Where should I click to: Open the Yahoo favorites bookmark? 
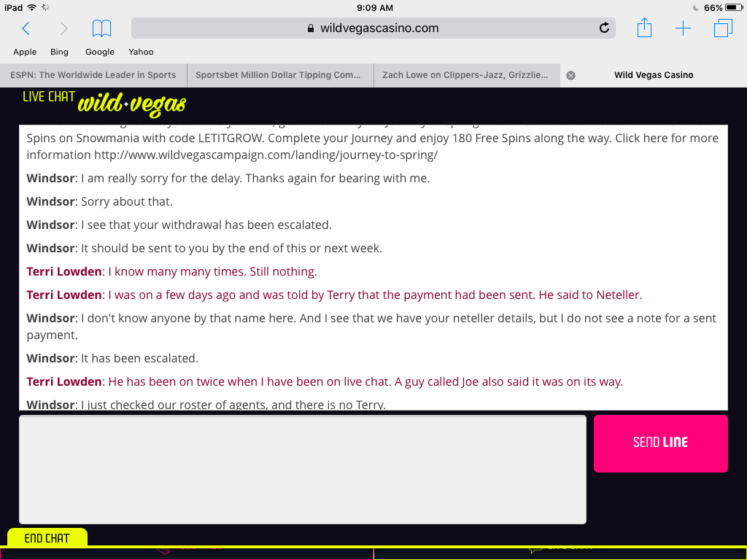(141, 52)
